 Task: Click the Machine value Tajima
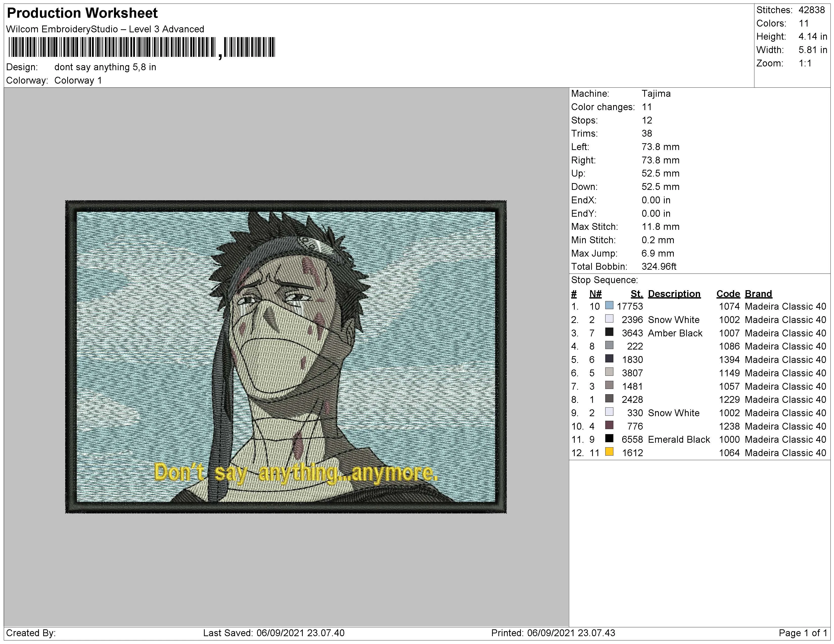point(656,93)
